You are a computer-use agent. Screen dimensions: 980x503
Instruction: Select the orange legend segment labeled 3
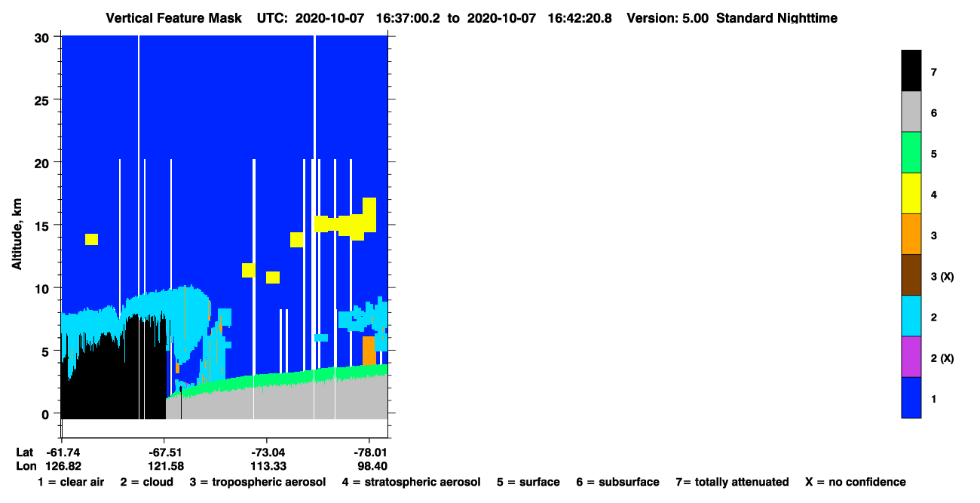pos(911,234)
